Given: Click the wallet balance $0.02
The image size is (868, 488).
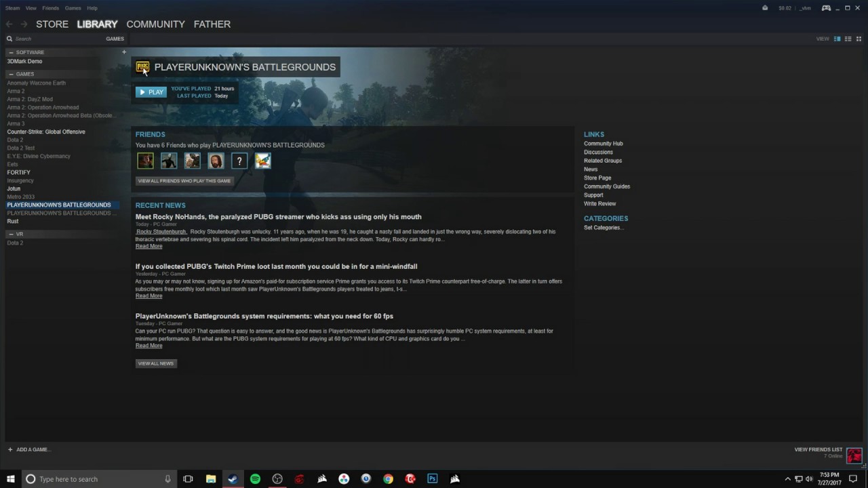Looking at the screenshot, I should point(785,8).
